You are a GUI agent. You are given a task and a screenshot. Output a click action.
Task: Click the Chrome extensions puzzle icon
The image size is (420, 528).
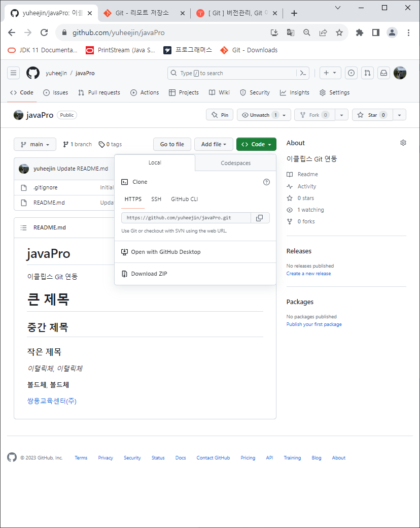360,32
